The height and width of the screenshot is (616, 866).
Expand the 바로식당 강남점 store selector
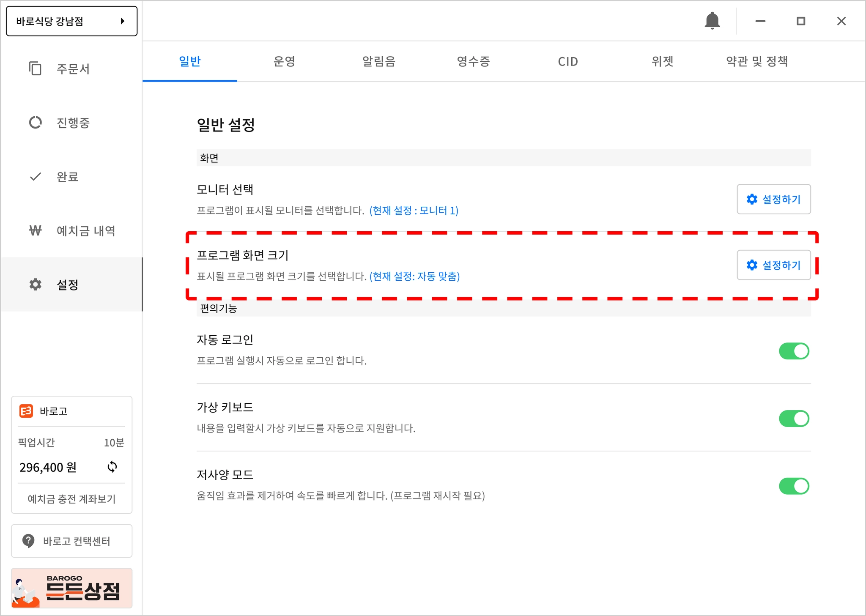(71, 21)
